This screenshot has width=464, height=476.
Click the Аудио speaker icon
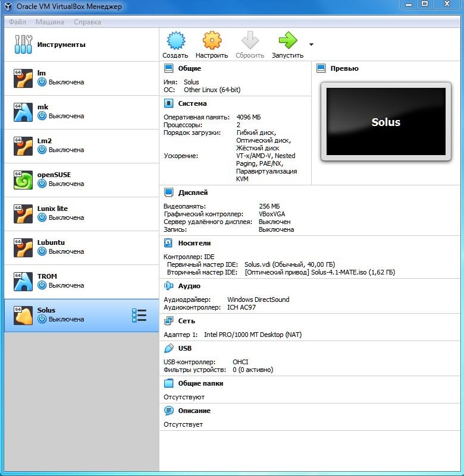point(168,286)
